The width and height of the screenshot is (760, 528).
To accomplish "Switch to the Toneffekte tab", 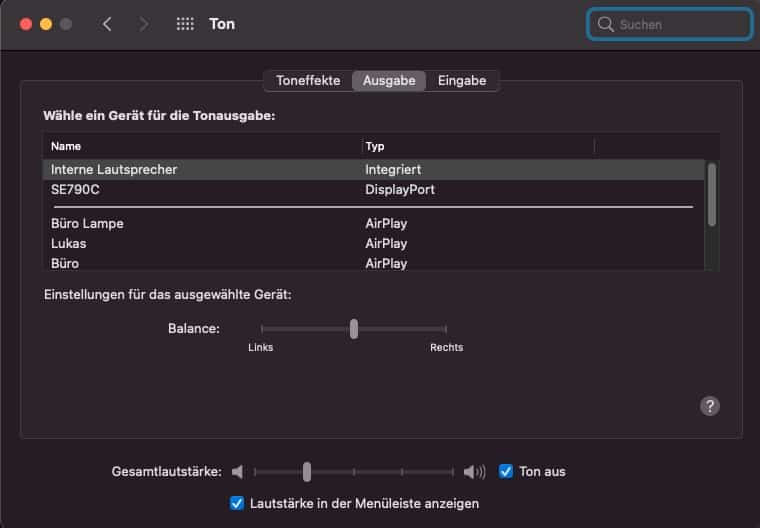I will [308, 80].
